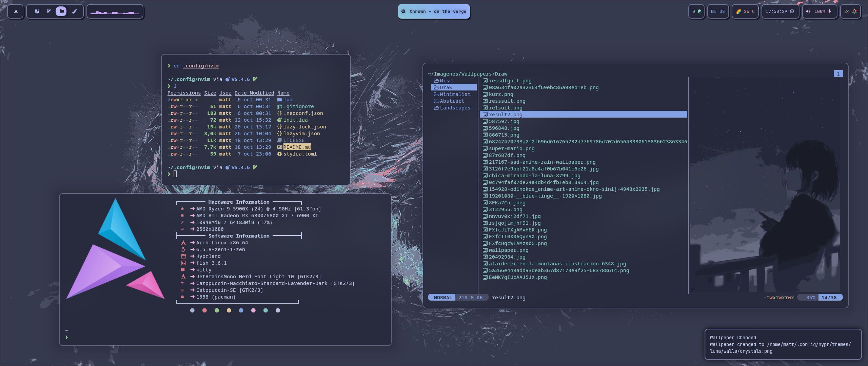
Task: Open the Abstract folder in the sidebar
Action: coord(451,101)
